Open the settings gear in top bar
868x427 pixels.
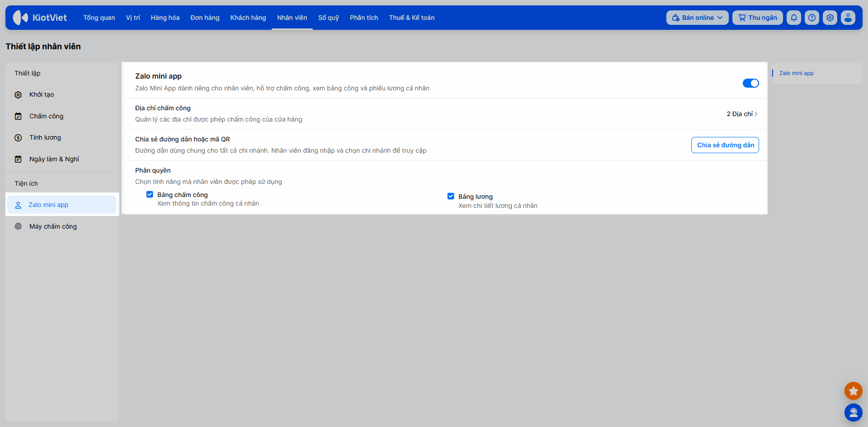(x=830, y=18)
